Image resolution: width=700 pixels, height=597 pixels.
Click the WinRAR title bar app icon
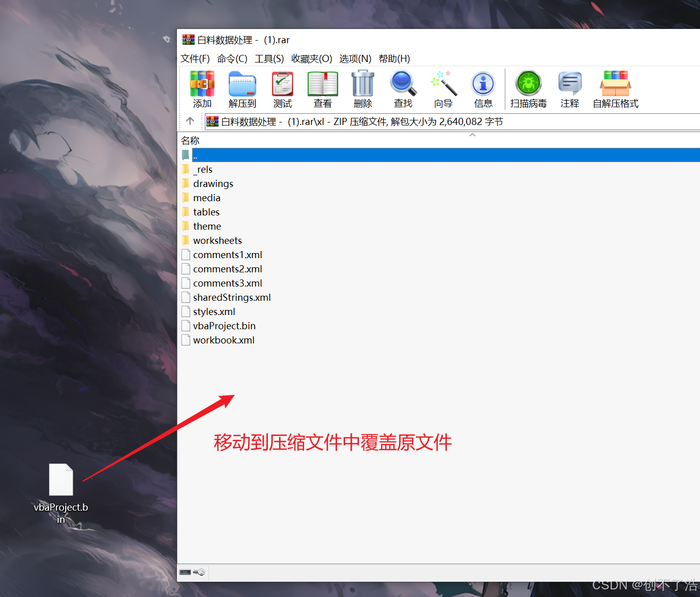(x=189, y=40)
